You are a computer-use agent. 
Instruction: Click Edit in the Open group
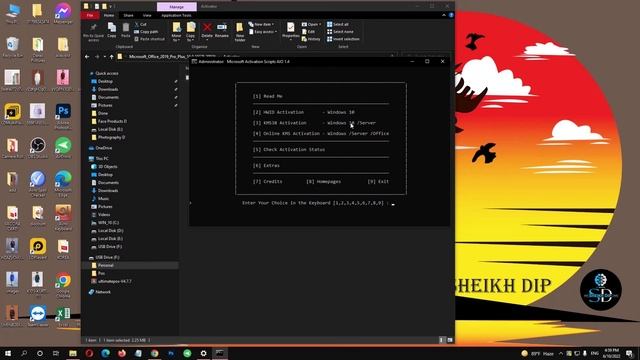[x=309, y=32]
